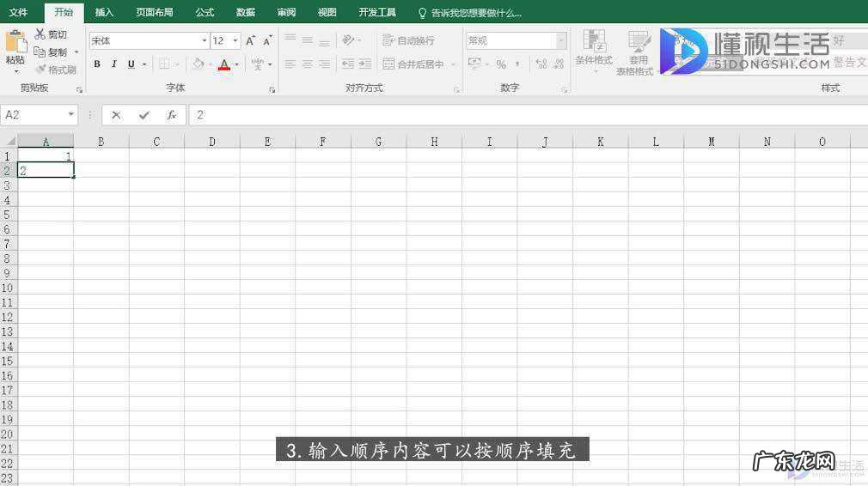Apply fill color bucket icon

(199, 64)
